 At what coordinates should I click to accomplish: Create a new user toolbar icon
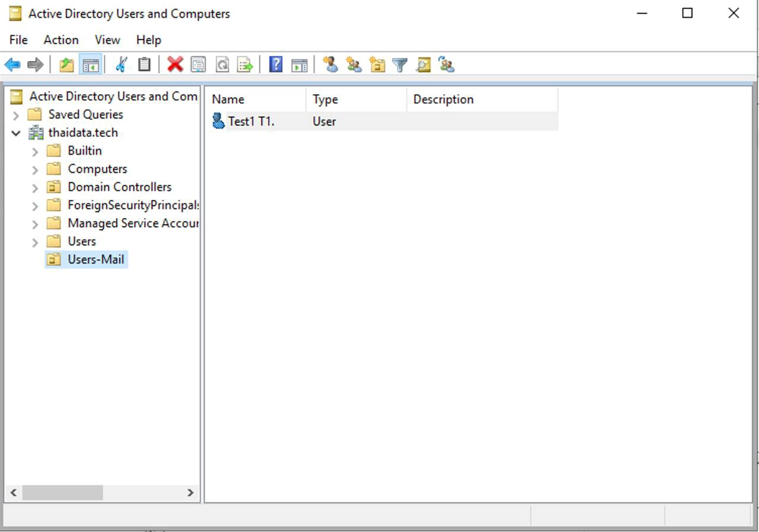coord(330,65)
